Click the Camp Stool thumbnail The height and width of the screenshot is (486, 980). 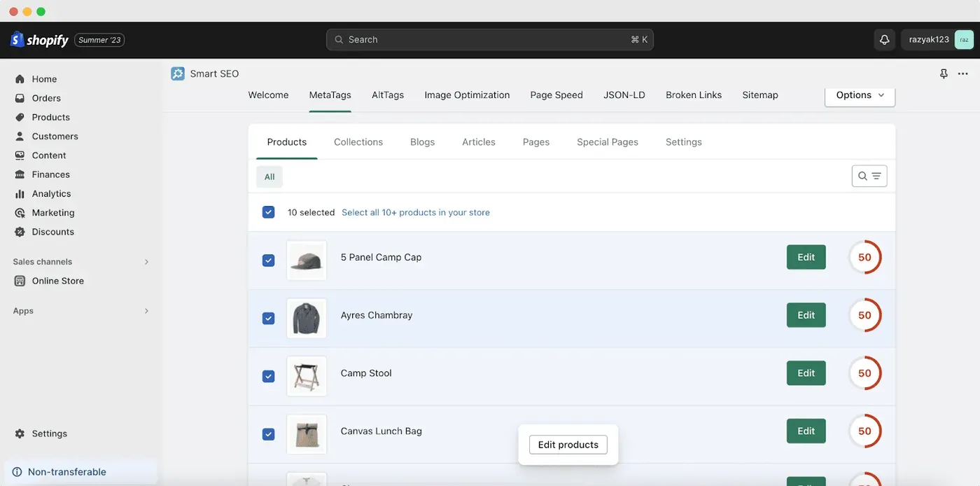click(x=307, y=377)
